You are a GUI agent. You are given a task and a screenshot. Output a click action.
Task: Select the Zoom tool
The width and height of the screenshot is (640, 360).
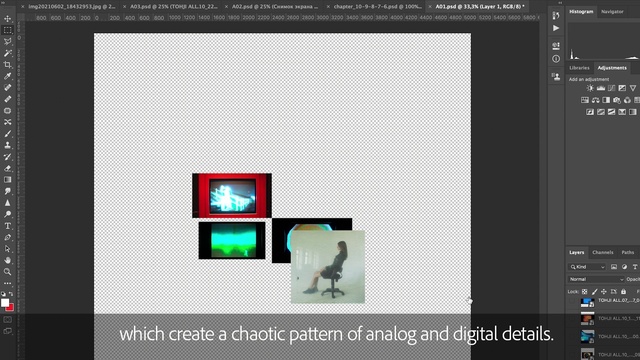[x=7, y=271]
